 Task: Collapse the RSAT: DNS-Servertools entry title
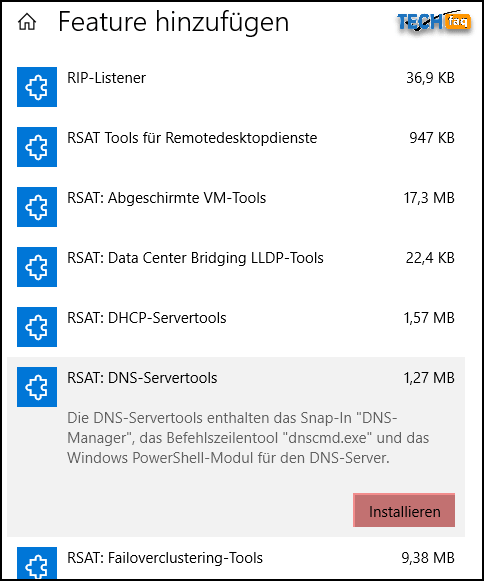pyautogui.click(x=142, y=378)
